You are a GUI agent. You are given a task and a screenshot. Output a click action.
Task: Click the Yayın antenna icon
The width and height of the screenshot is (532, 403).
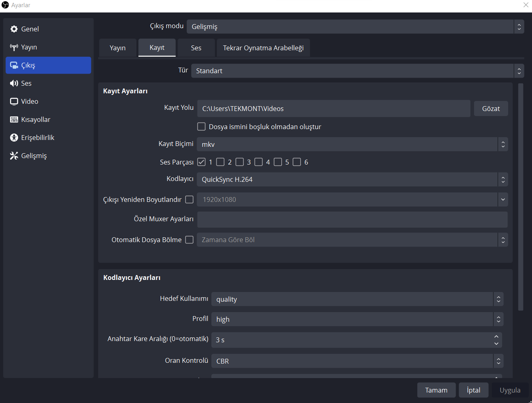(14, 47)
